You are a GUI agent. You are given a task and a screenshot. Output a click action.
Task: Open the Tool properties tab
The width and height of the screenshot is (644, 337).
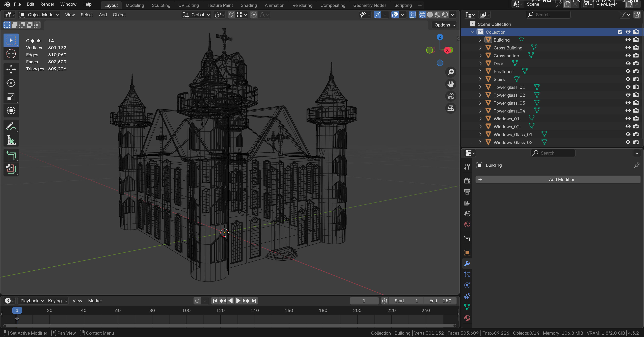coord(467,166)
